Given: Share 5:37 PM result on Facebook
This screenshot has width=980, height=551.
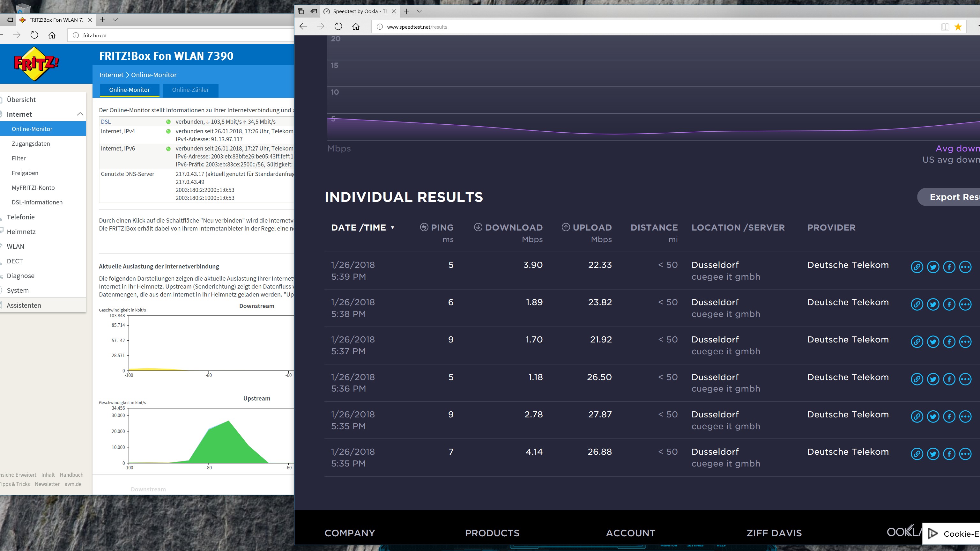Looking at the screenshot, I should pyautogui.click(x=949, y=342).
